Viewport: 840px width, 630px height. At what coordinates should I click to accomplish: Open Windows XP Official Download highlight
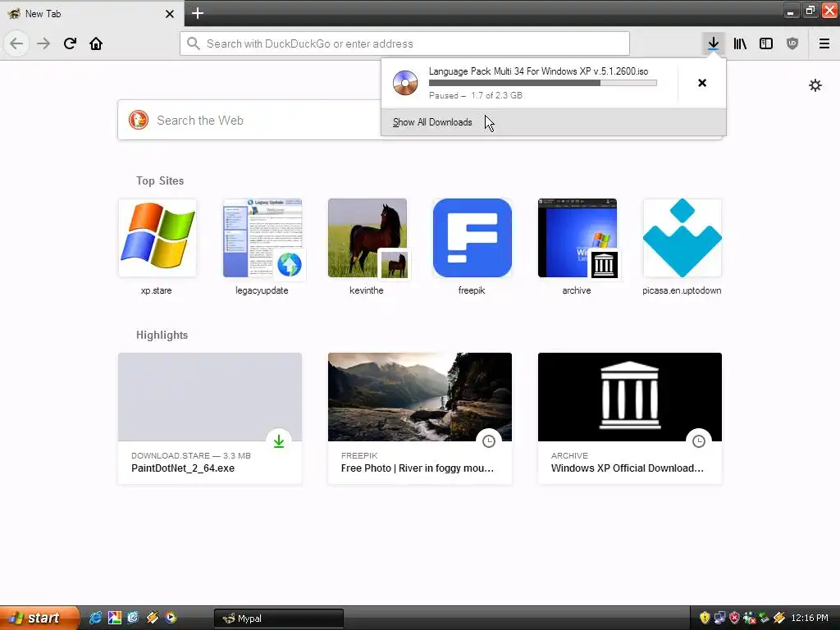[x=630, y=418]
